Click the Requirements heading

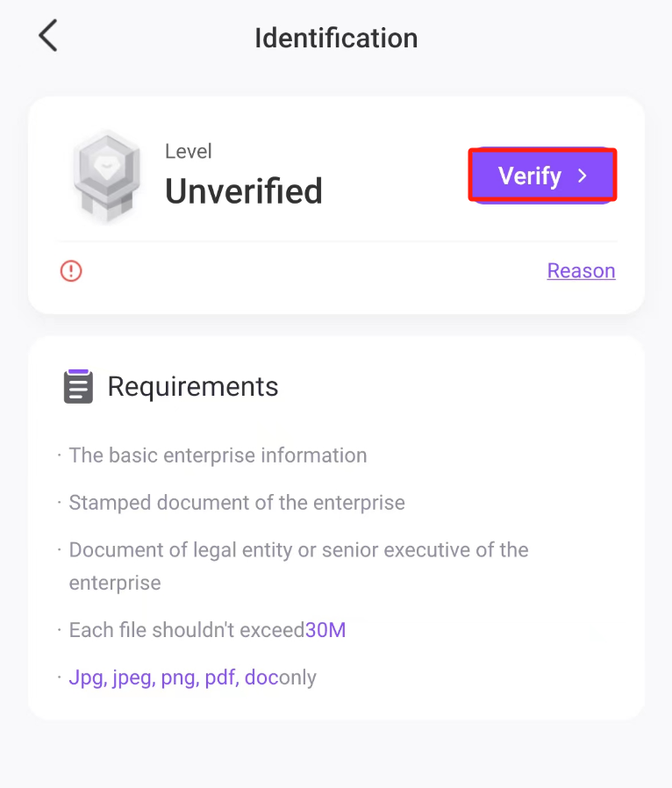click(x=193, y=387)
